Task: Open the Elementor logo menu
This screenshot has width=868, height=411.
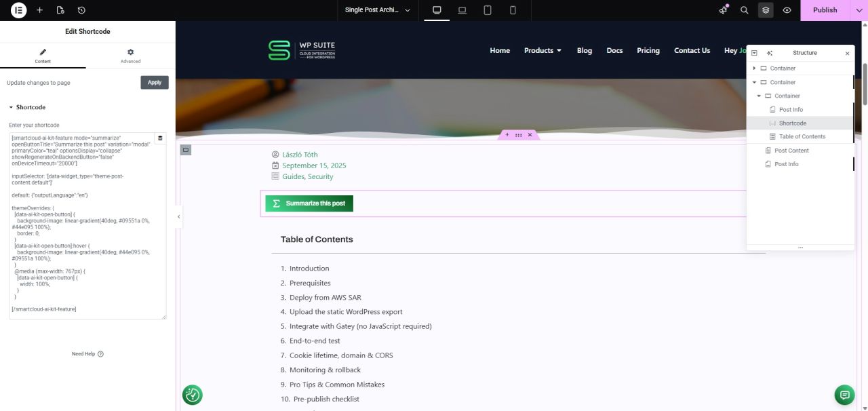Action: (19, 10)
